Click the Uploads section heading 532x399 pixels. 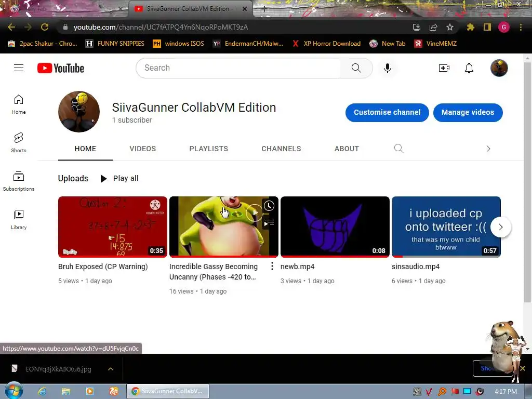[73, 179]
